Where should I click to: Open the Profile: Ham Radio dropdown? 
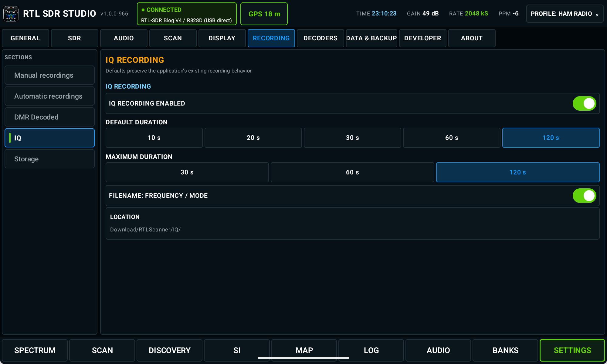(565, 14)
